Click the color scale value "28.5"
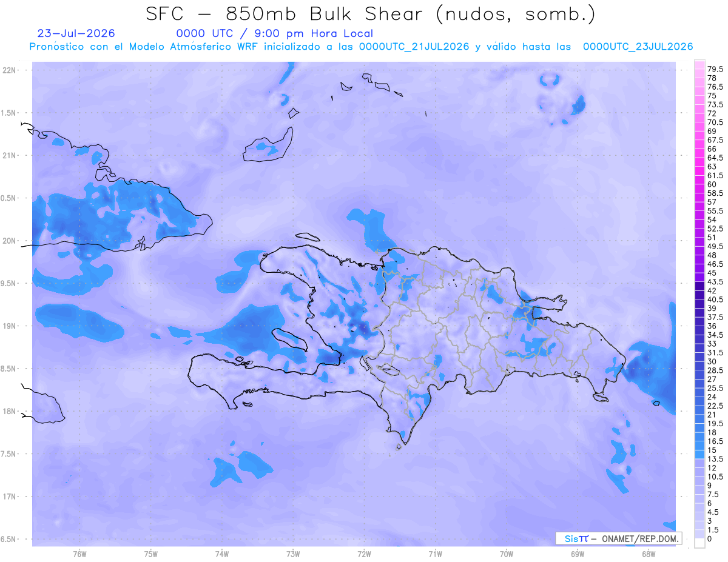Viewport: 728px width, 562px height. [x=715, y=370]
